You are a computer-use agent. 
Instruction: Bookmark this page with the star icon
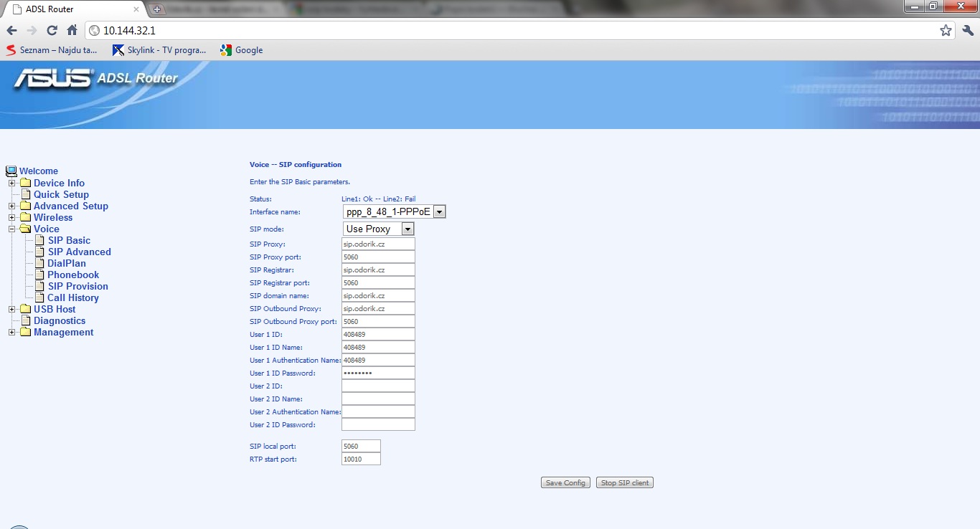pyautogui.click(x=946, y=31)
